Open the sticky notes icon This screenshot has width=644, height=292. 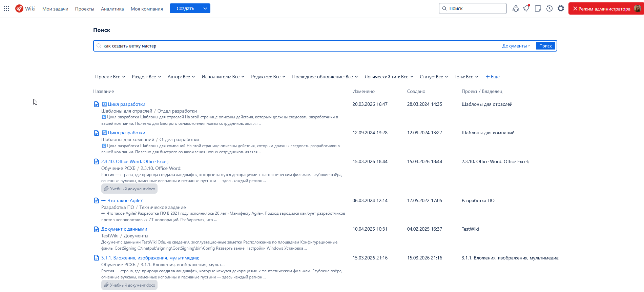538,8
